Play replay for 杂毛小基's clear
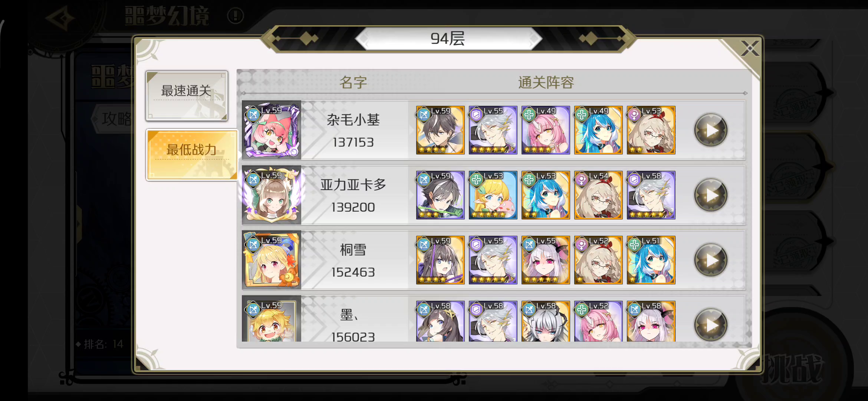 coord(711,130)
